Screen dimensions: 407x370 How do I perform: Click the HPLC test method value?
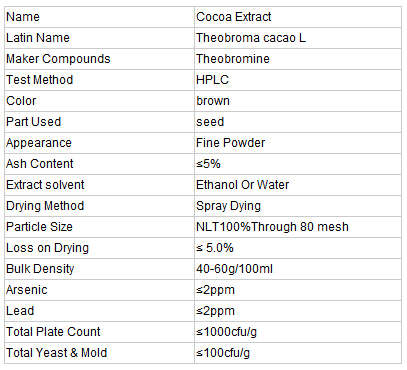[212, 80]
